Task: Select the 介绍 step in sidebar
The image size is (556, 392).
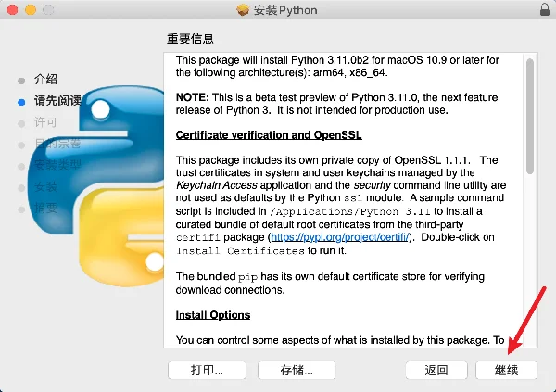Action: pos(45,79)
